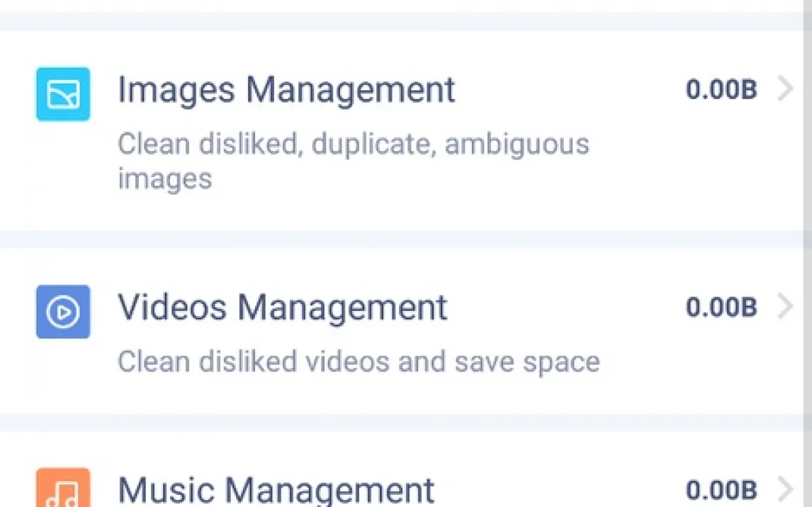Tap the Videos Management play icon

tap(63, 312)
